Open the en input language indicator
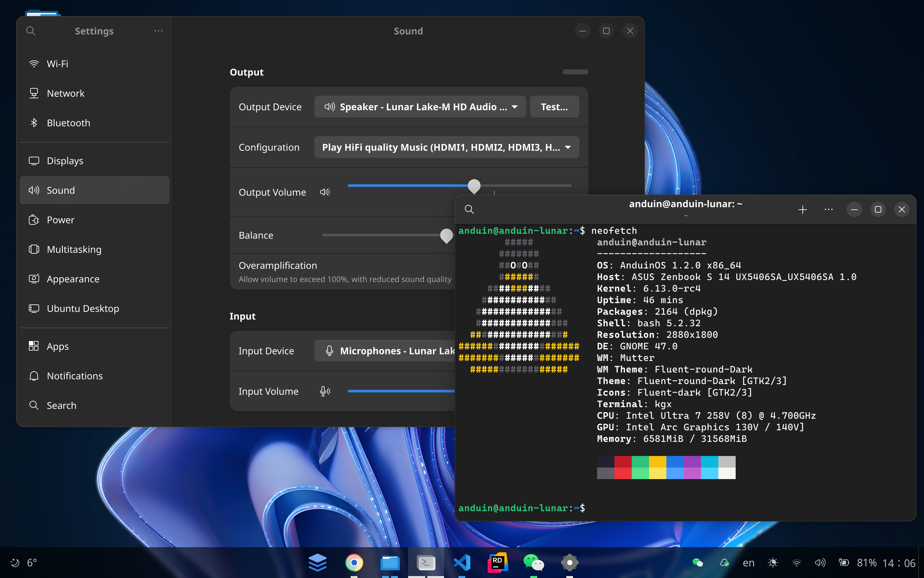Viewport: 924px width, 578px height. (x=749, y=563)
